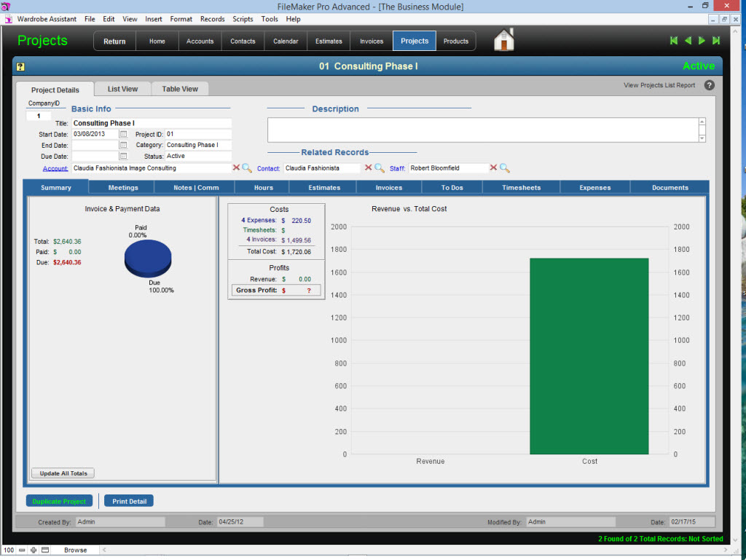Screen dimensions: 746x560
Task: Open the calendar picker for Start Date
Action: [x=123, y=134]
